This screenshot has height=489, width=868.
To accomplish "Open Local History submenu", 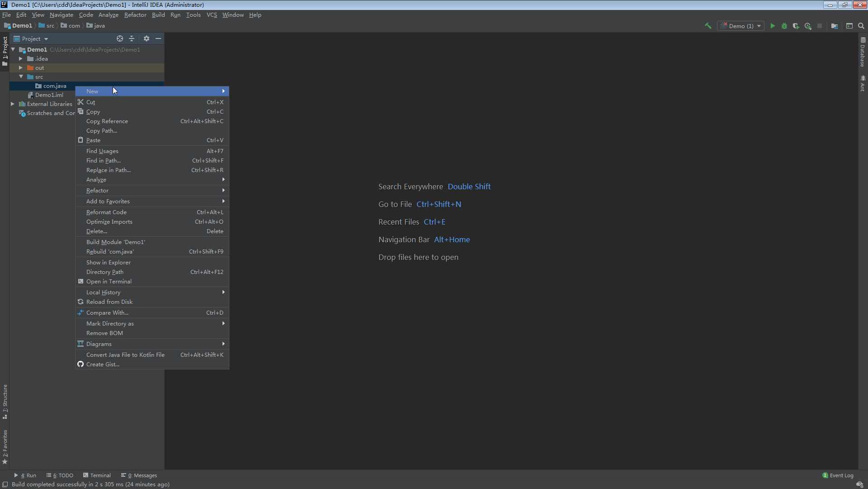I will pos(152,292).
